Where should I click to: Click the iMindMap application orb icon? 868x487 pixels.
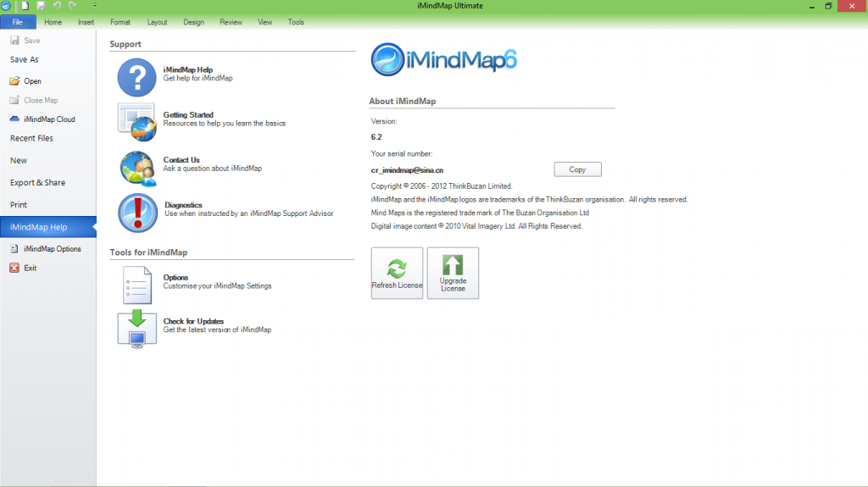[6, 6]
